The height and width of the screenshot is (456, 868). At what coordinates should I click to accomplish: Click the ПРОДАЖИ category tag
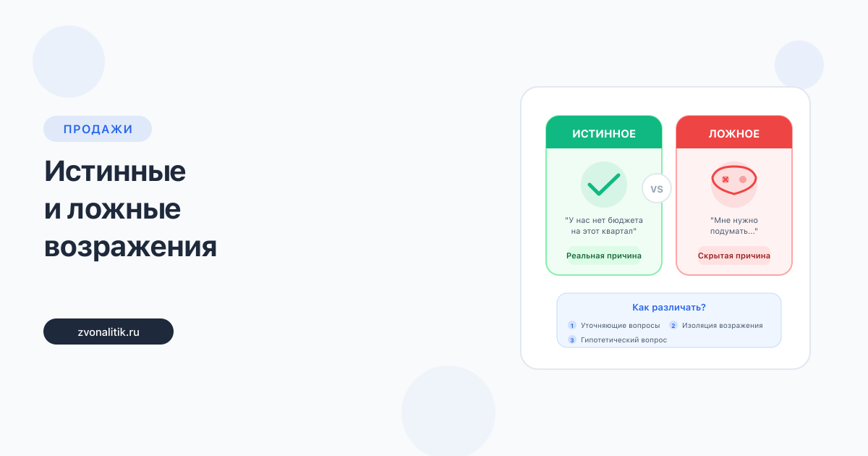[98, 129]
